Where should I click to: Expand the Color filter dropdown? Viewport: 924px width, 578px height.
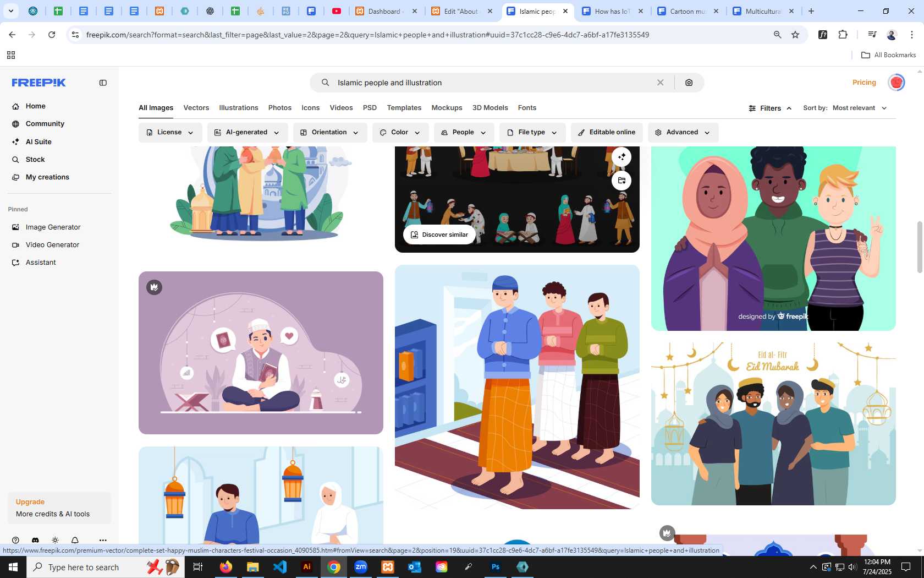tap(400, 133)
